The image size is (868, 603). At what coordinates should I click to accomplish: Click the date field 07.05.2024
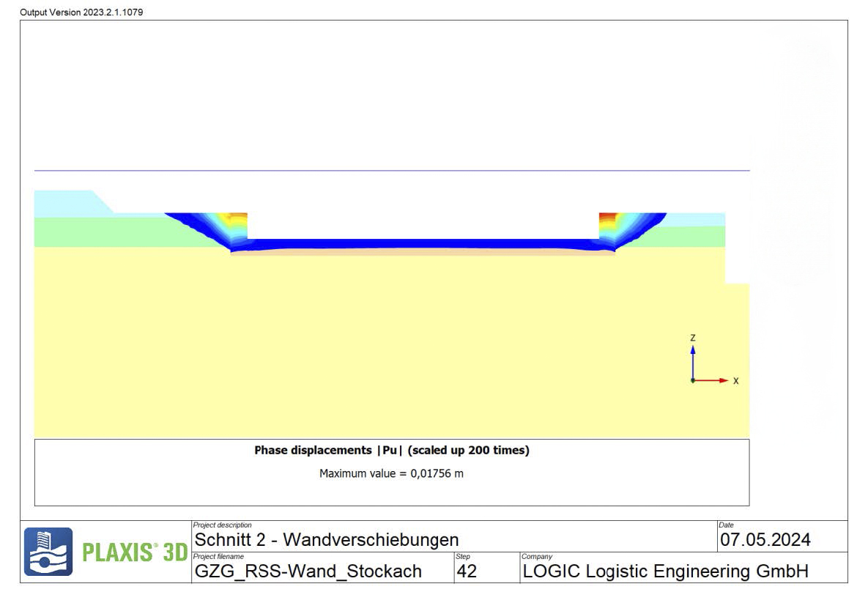[765, 540]
